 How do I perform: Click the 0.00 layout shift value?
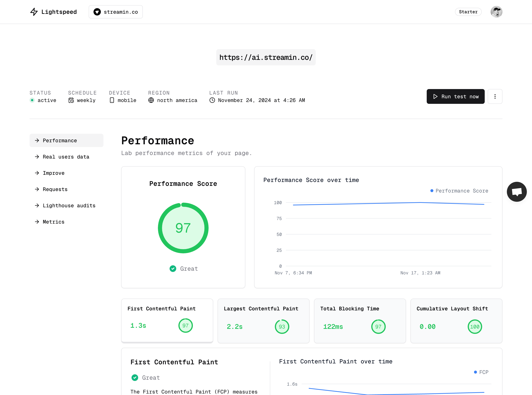pyautogui.click(x=428, y=327)
